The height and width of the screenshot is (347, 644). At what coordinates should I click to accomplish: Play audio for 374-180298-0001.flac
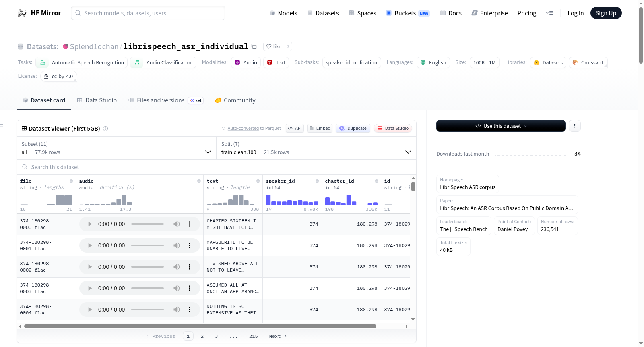pos(90,245)
